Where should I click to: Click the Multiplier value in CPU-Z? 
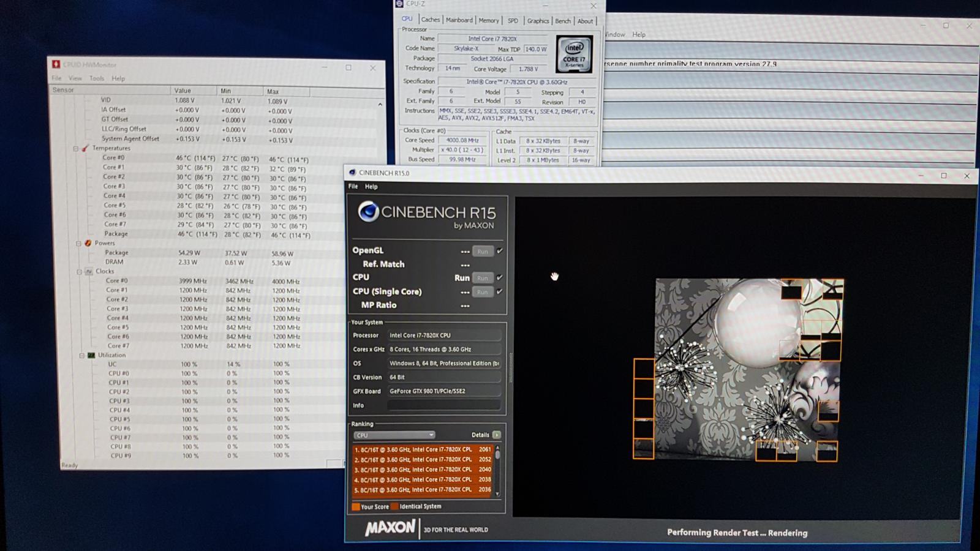tap(462, 150)
